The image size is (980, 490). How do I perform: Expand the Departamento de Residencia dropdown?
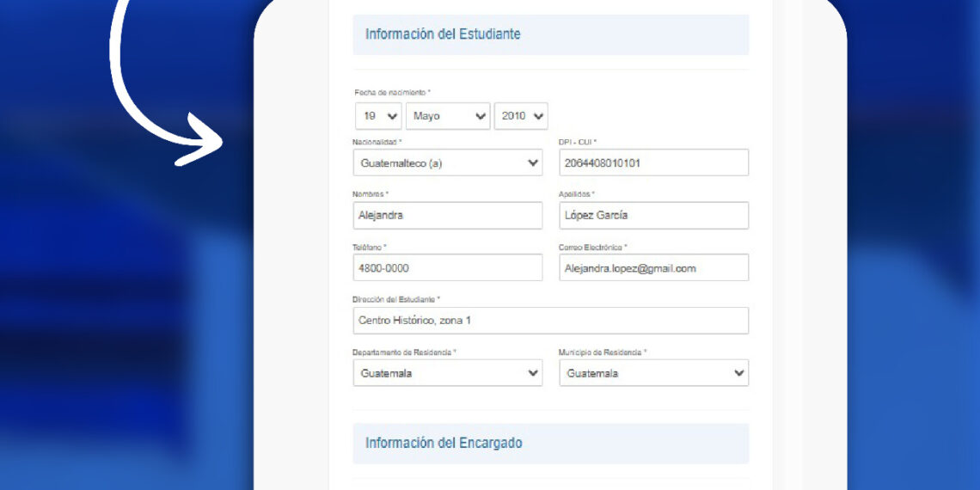click(447, 373)
